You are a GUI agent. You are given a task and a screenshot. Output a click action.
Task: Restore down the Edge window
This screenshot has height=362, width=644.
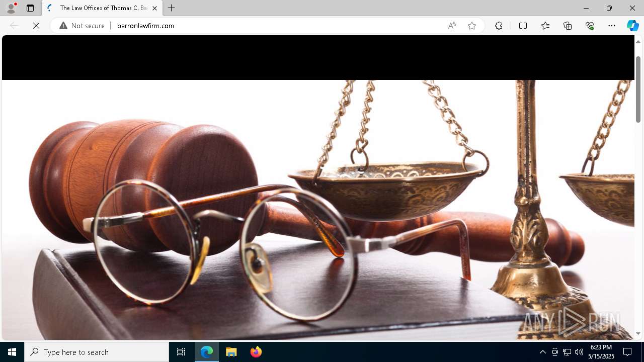(609, 8)
